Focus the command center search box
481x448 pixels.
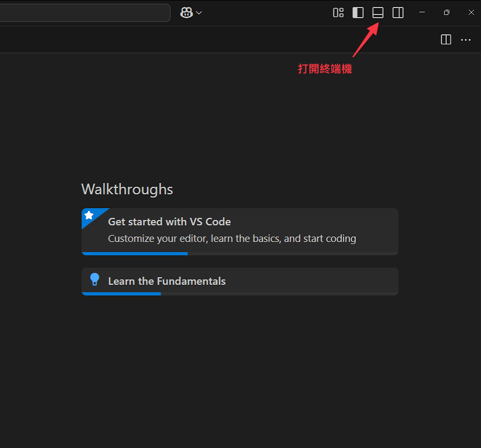tap(85, 13)
